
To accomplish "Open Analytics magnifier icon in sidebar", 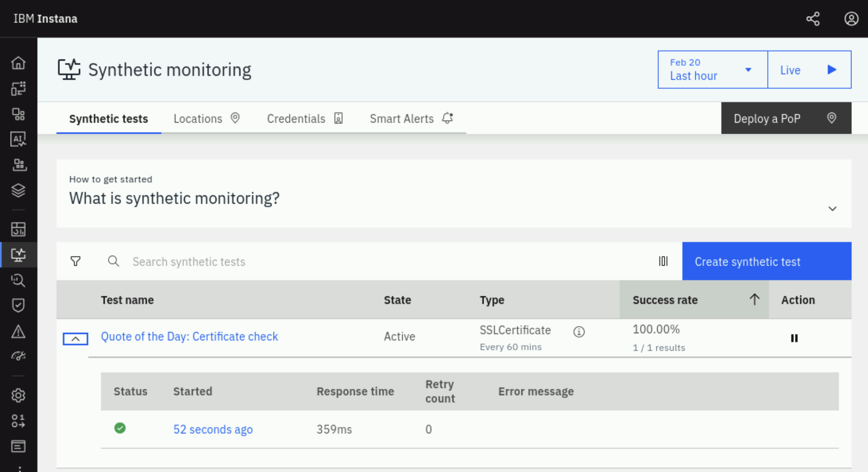I will (18, 280).
